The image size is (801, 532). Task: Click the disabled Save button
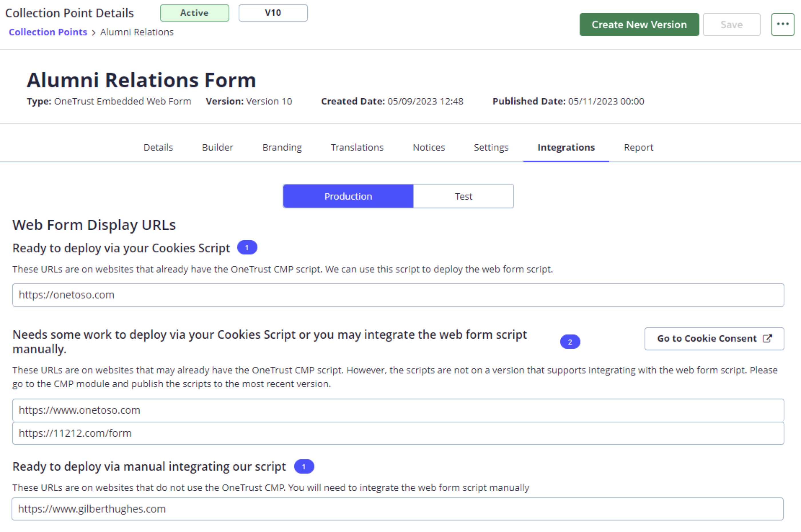[x=731, y=24]
